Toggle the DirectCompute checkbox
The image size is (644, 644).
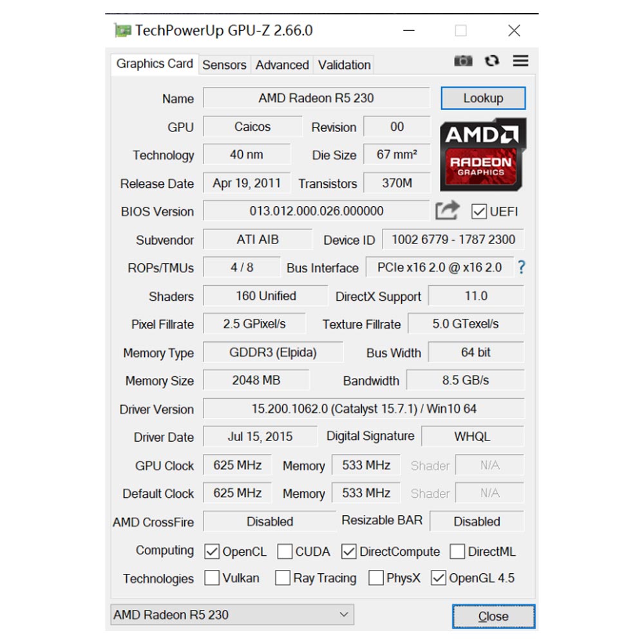tap(348, 551)
